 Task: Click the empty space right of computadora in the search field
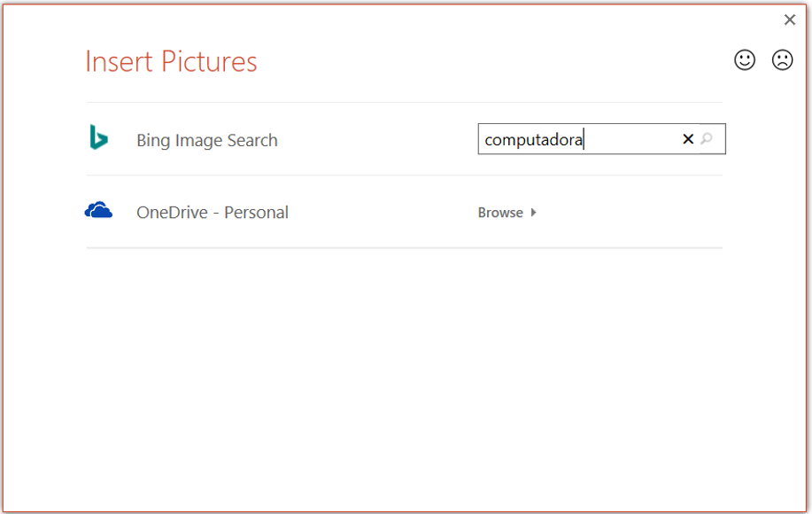click(631, 139)
